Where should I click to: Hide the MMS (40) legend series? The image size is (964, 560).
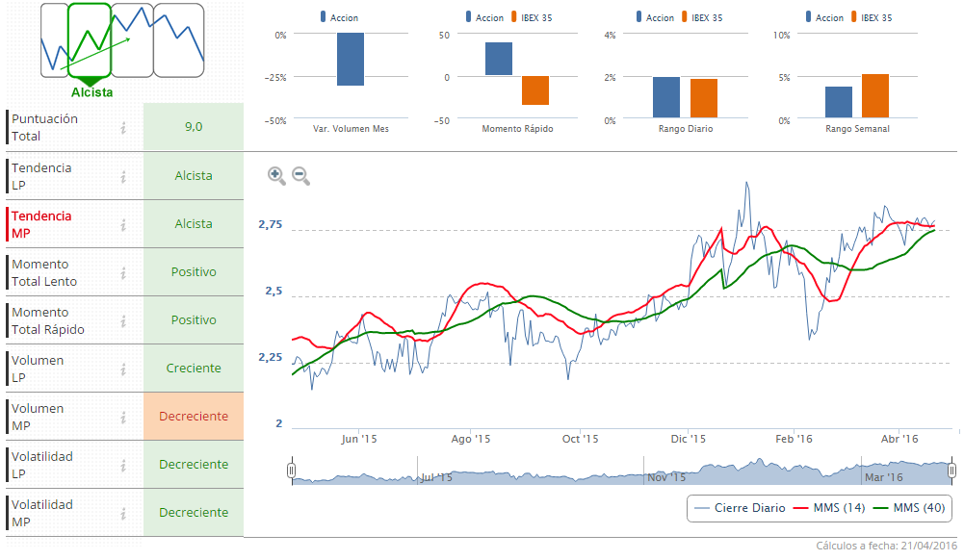click(x=908, y=508)
